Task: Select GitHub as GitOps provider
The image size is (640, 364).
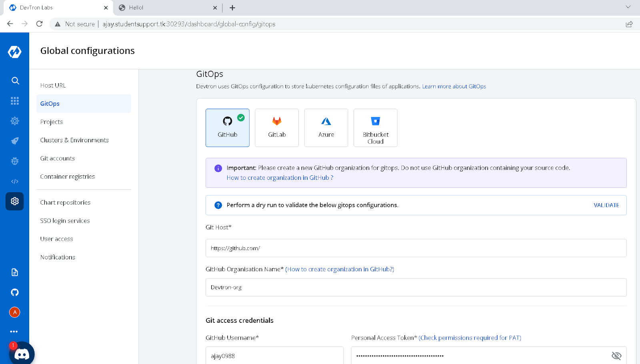Action: [228, 128]
